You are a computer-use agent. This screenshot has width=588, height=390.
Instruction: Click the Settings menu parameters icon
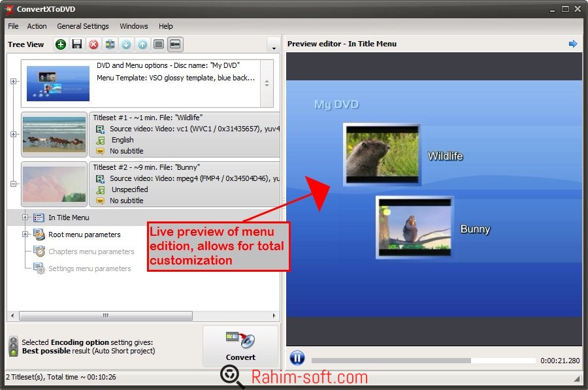click(39, 268)
